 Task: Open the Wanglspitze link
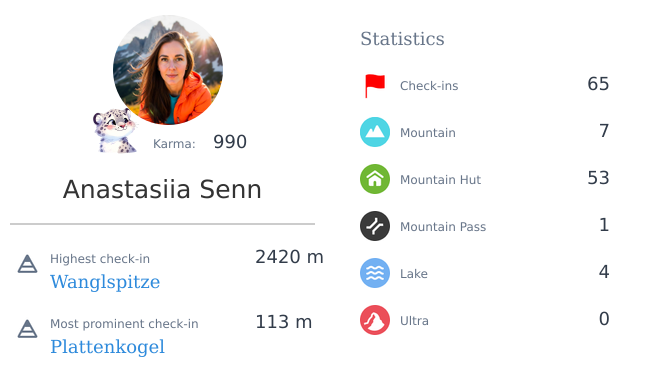coord(105,282)
